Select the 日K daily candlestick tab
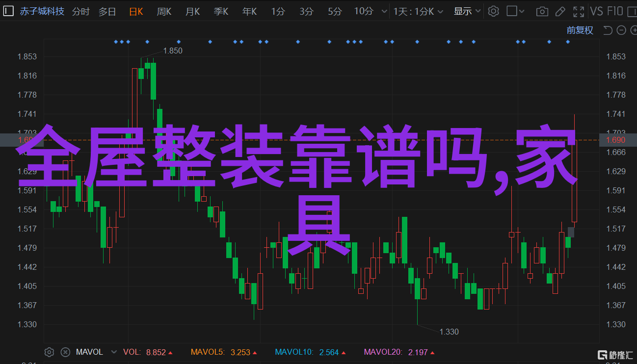 136,11
